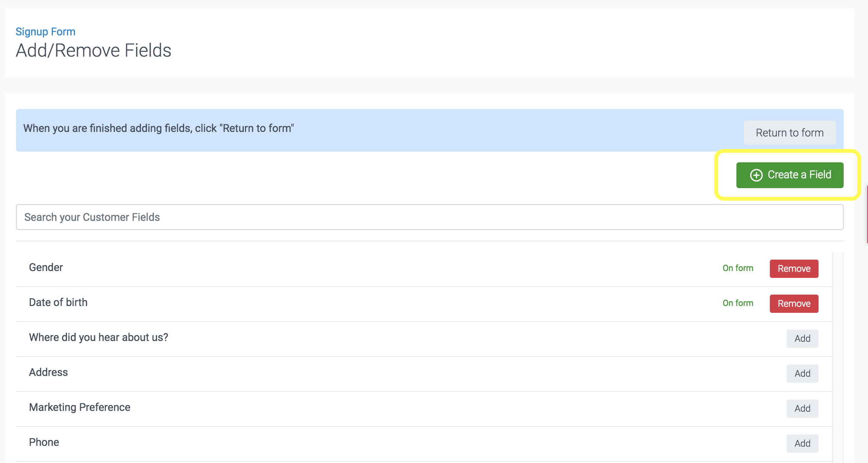Remove the Date of birth field
Image resolution: width=868 pixels, height=463 pixels.
(x=794, y=304)
